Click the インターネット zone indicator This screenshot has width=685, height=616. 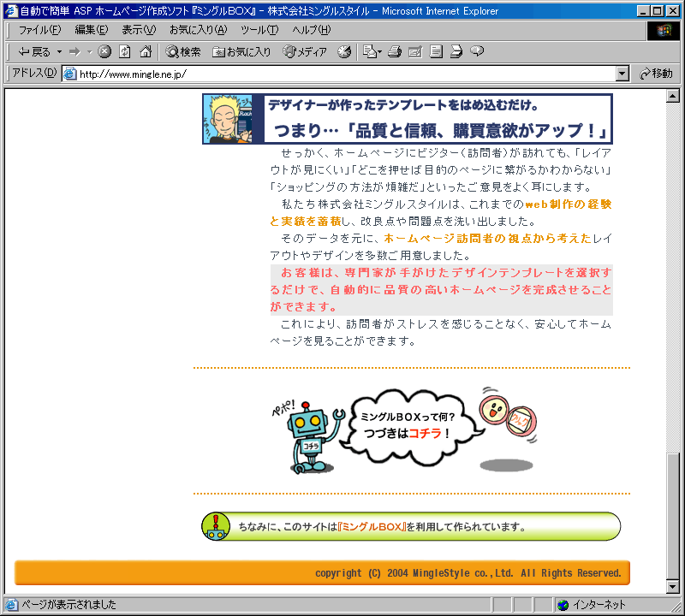[x=599, y=605]
